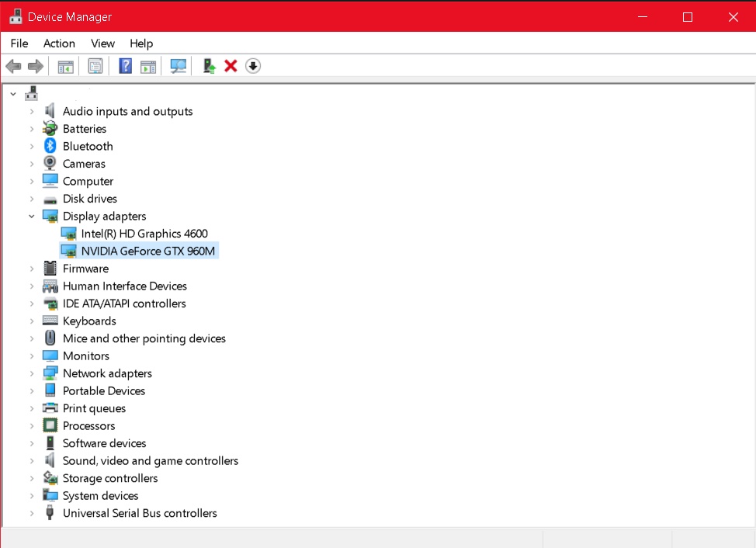756x548 pixels.
Task: Open the View menu
Action: pyautogui.click(x=102, y=43)
